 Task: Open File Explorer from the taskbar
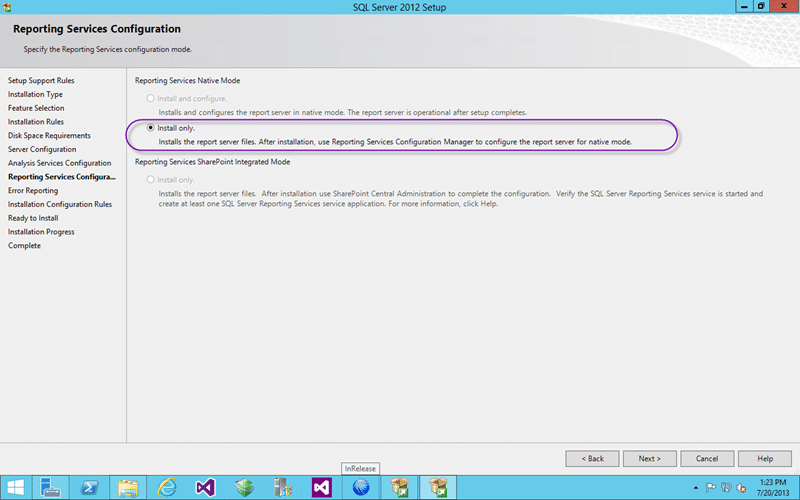tap(128, 488)
